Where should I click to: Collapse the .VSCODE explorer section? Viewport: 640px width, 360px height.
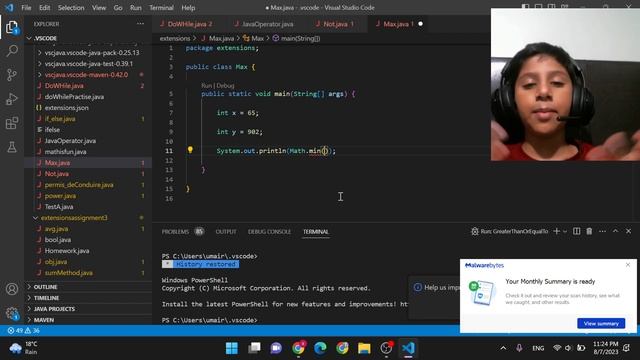pyautogui.click(x=88, y=38)
